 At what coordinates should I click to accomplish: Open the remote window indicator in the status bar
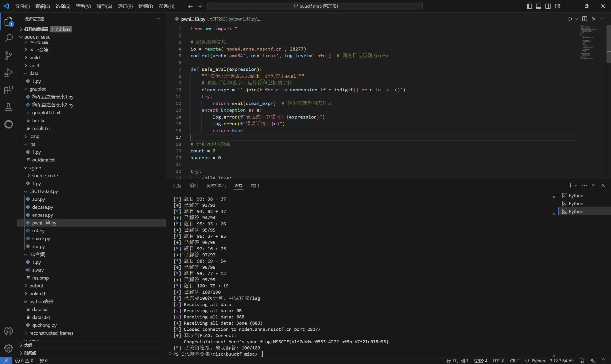point(6,361)
